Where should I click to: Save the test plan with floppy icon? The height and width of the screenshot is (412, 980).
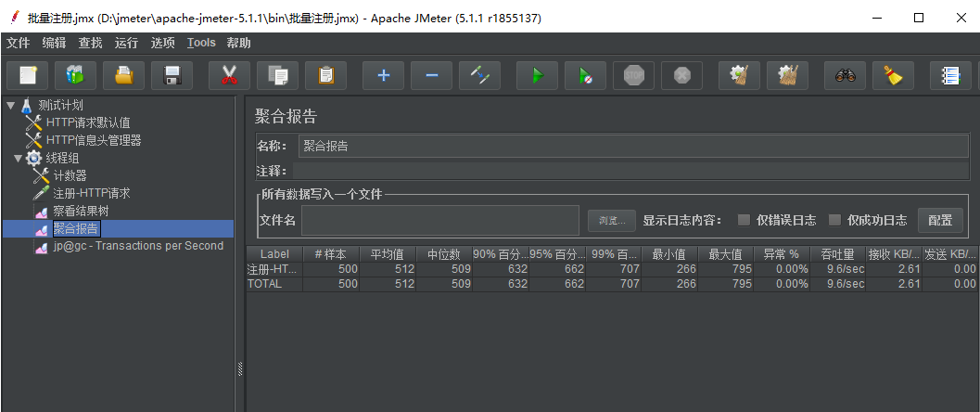(172, 76)
